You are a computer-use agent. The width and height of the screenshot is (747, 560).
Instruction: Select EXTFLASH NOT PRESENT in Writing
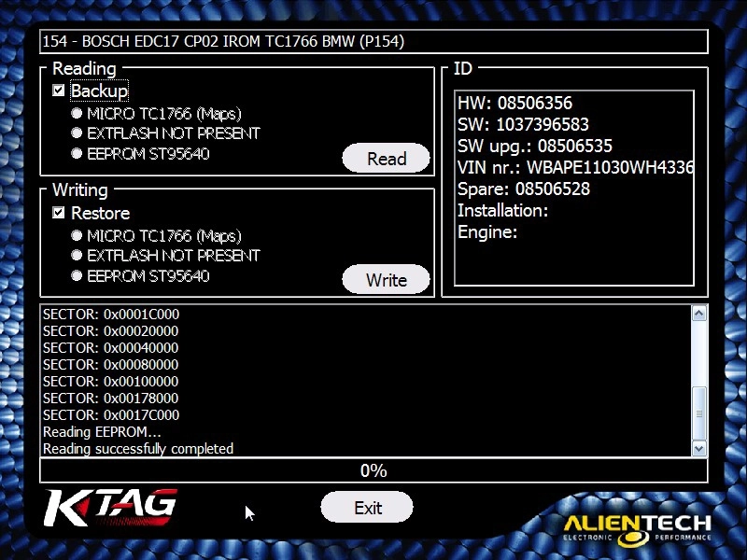click(x=77, y=255)
